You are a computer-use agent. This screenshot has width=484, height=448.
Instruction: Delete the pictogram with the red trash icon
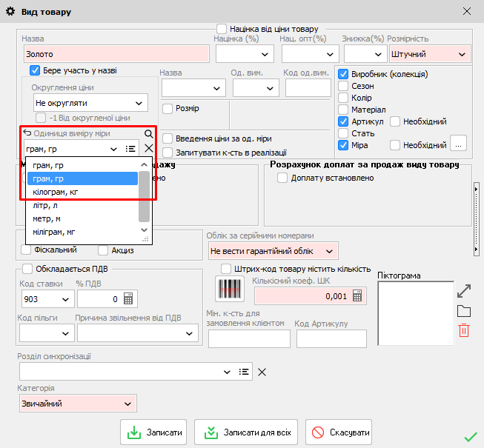pos(464,330)
